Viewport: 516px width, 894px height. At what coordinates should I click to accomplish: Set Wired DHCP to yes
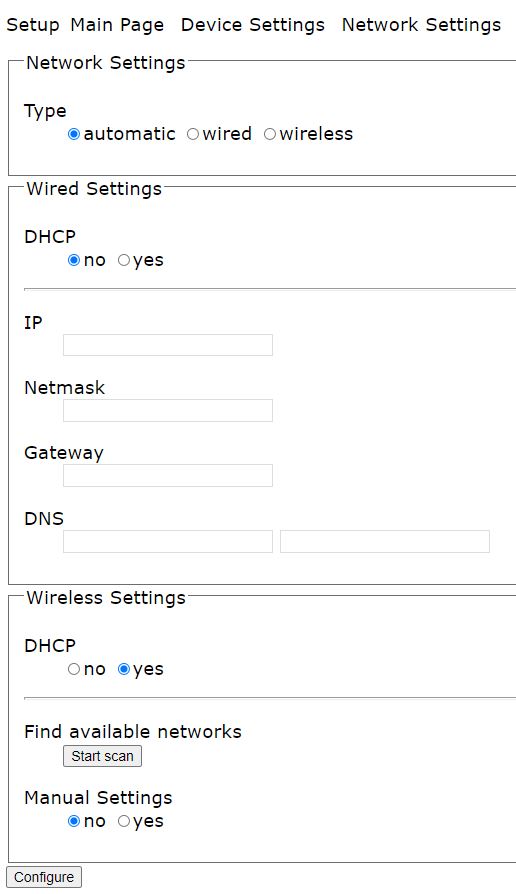click(124, 260)
